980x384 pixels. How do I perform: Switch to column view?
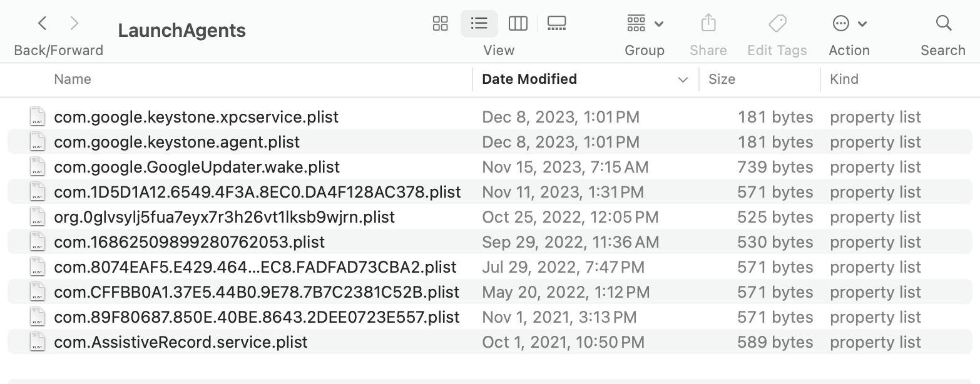coord(518,24)
